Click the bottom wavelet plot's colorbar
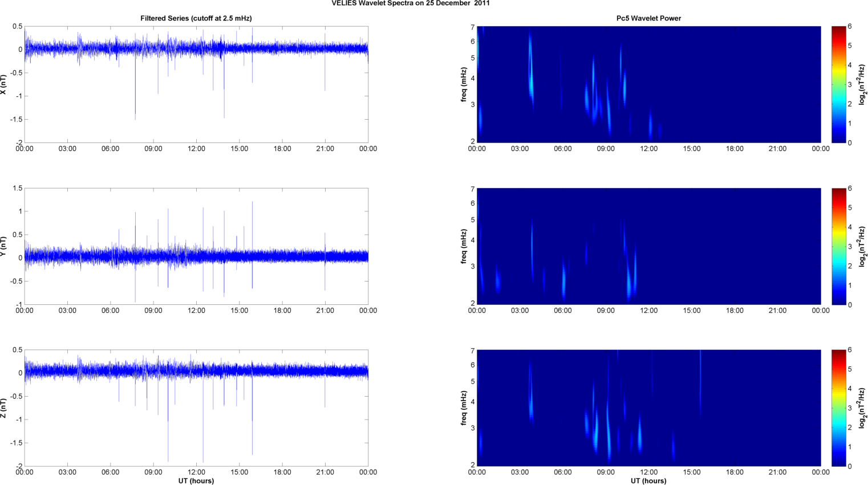This screenshot has height=485, width=868. point(838,408)
